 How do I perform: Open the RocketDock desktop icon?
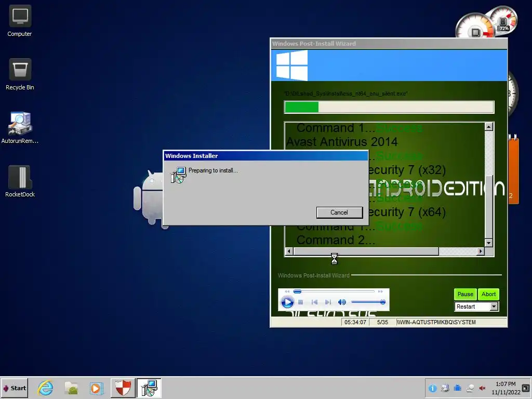tap(20, 181)
